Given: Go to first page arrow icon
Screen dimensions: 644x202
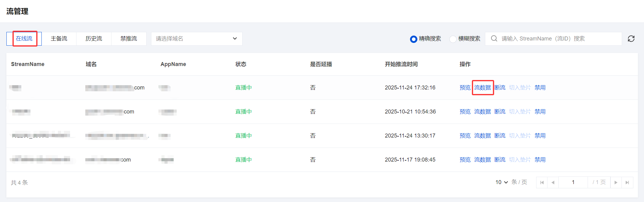Looking at the screenshot, I should [542, 183].
